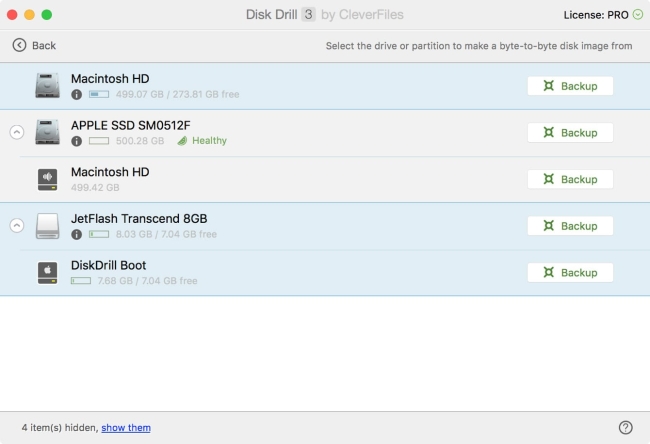Backup the top Macintosh HD volume
The image size is (650, 444).
click(x=570, y=86)
